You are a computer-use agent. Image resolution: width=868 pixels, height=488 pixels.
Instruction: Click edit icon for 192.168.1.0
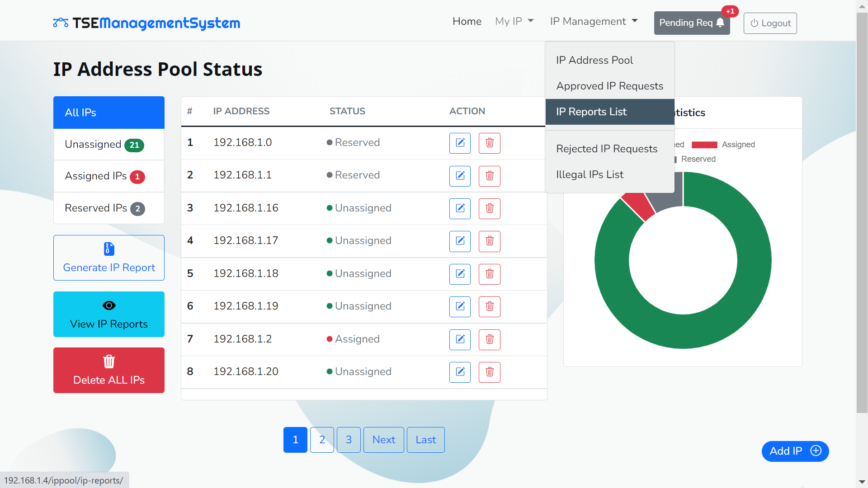[x=460, y=143]
